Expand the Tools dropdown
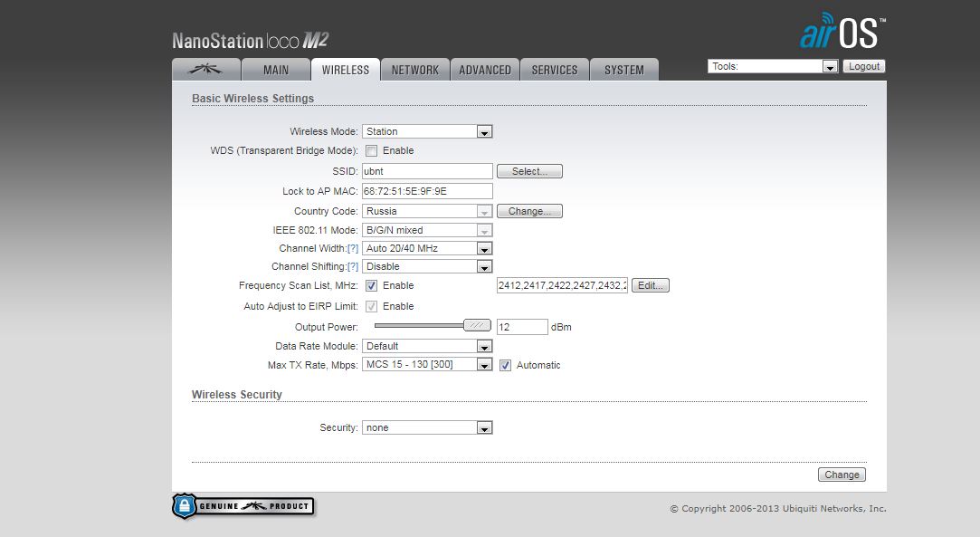The height and width of the screenshot is (537, 980). point(773,66)
